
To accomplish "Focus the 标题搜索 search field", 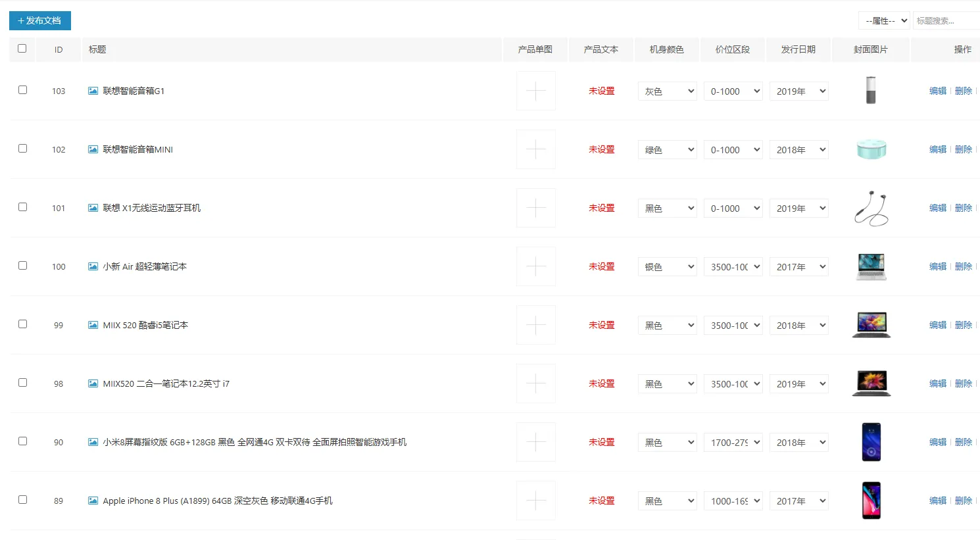I will pos(946,20).
